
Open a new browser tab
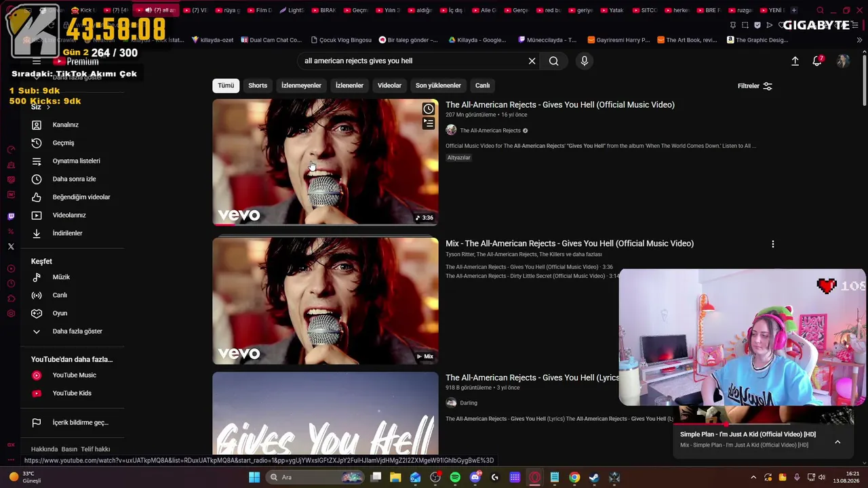click(x=794, y=10)
